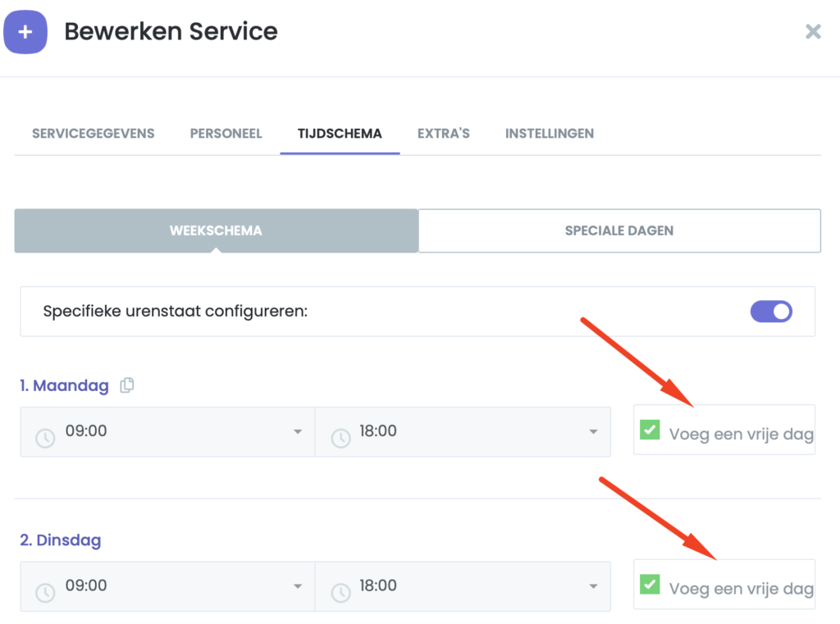This screenshot has width=840, height=624.
Task: Open Dinsdag end time dropdown arrow
Action: pyautogui.click(x=592, y=587)
